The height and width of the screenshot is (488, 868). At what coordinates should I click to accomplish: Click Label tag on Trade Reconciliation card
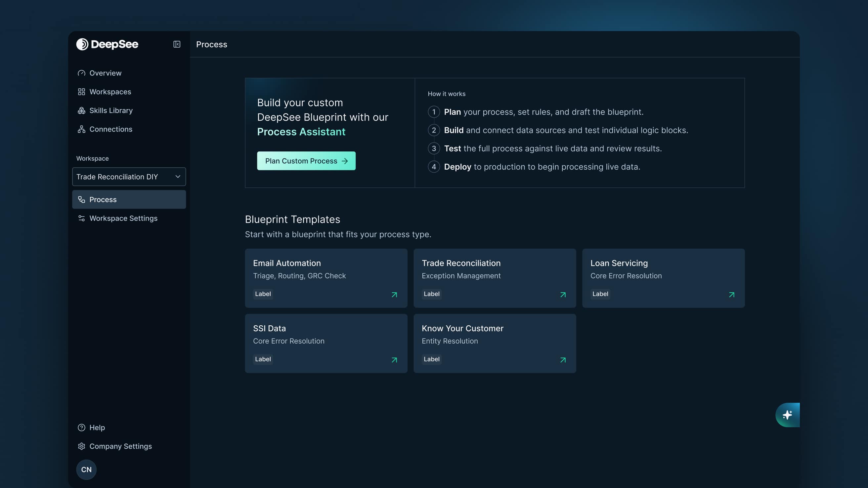[431, 294]
